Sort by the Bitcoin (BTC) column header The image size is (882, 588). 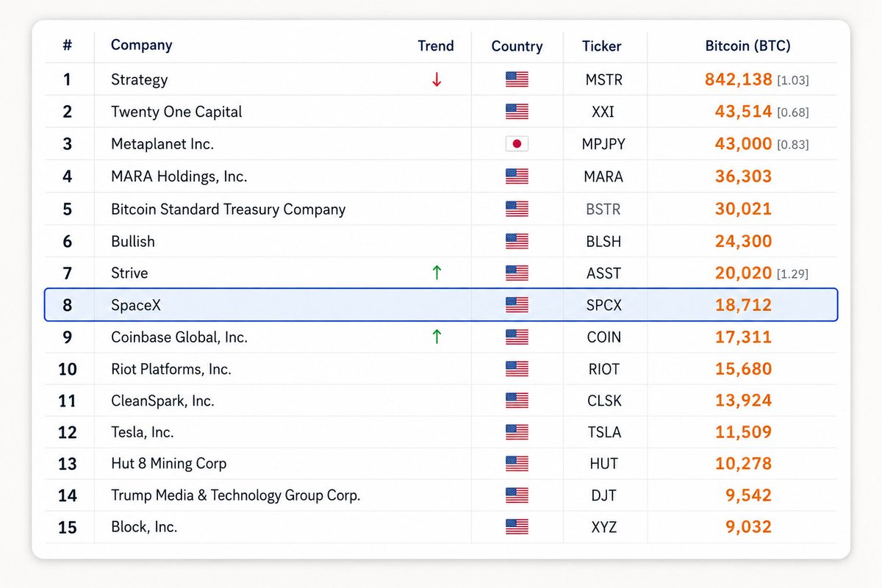(747, 46)
